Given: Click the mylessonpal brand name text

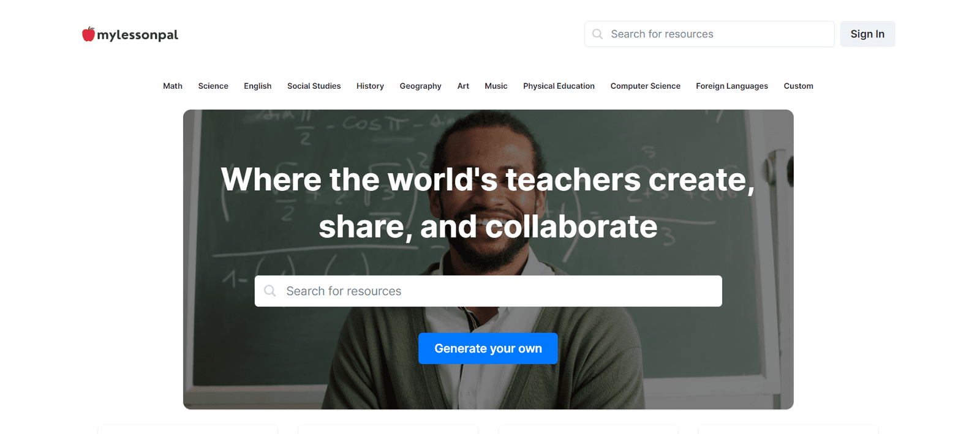Looking at the screenshot, I should [138, 35].
